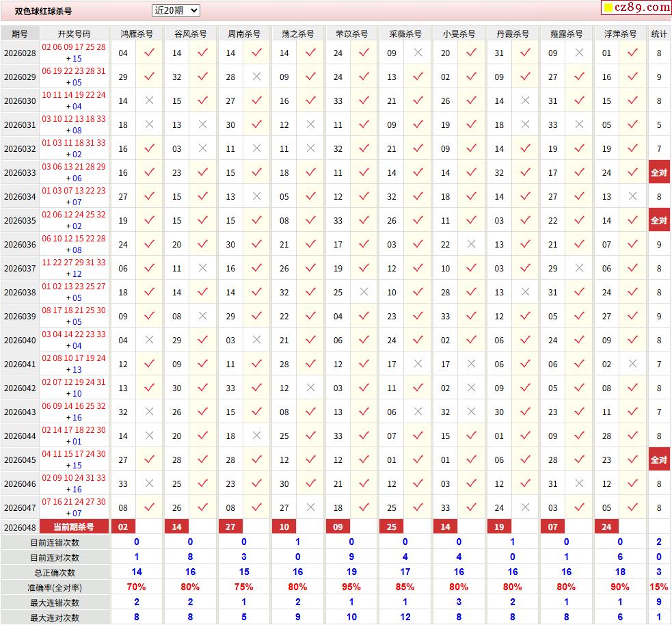
Task: Click the red 当前期杀号 label
Action: (75, 527)
